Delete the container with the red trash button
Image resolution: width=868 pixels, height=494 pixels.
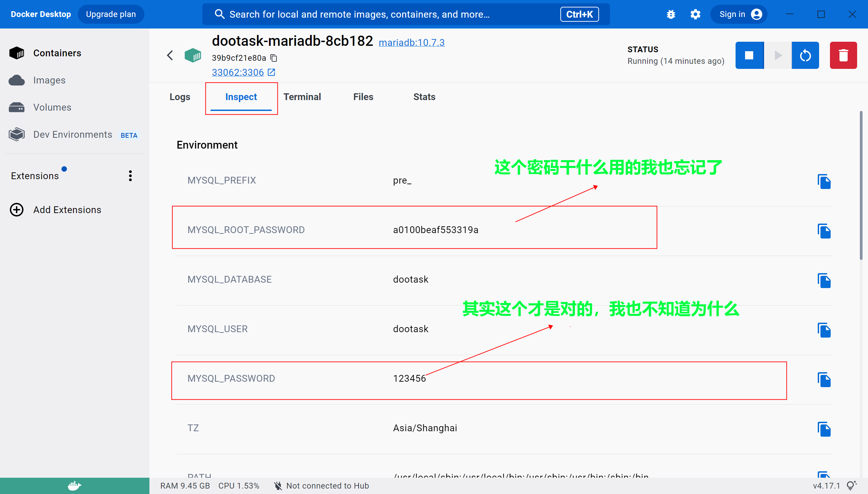click(843, 55)
